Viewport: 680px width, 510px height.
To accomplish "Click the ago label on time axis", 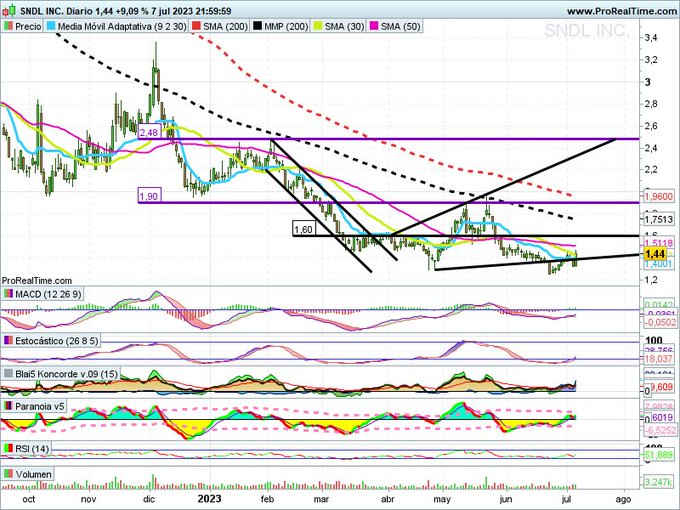I will tap(624, 500).
